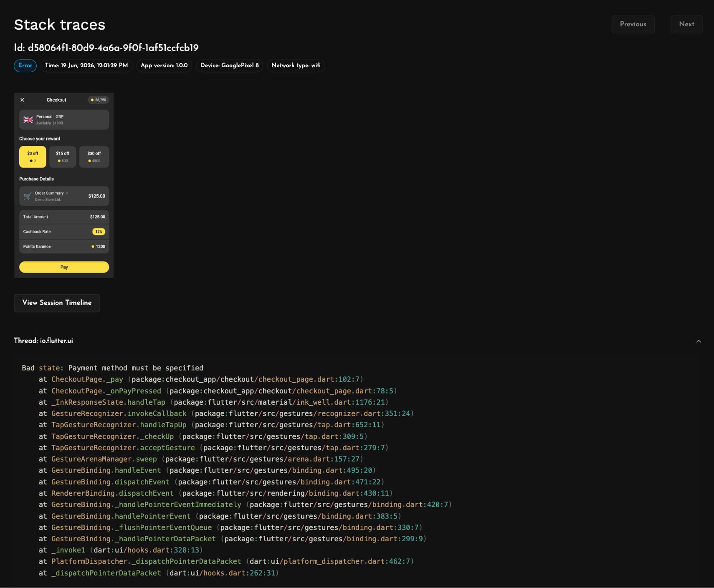Click the GestureBinding._handlePointerDataPacket stack frame

233,539
